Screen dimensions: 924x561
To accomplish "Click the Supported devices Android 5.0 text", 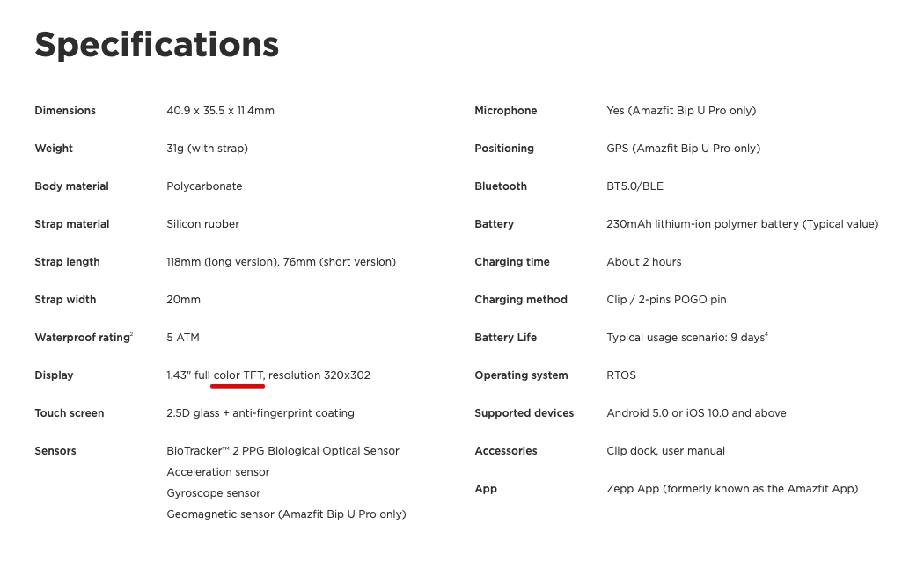I will pyautogui.click(x=696, y=413).
